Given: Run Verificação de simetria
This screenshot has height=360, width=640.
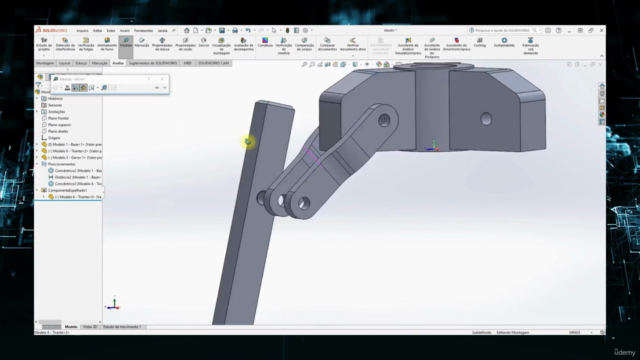Looking at the screenshot, I should tap(284, 46).
